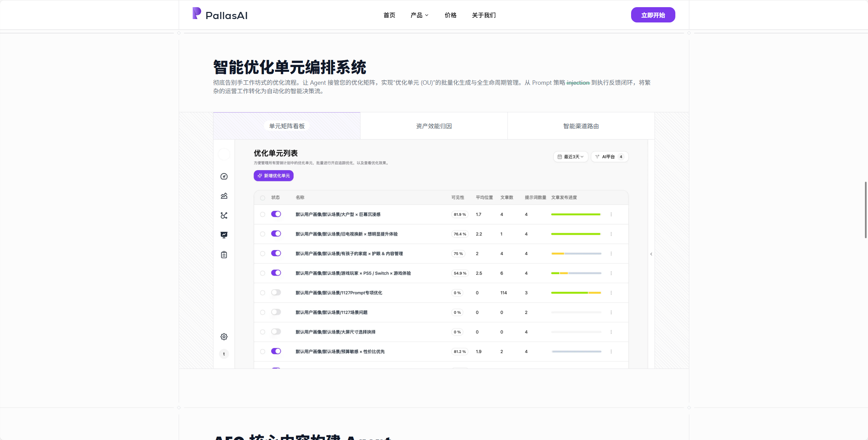
Task: Click the 新增优化单元 button
Action: tap(273, 176)
